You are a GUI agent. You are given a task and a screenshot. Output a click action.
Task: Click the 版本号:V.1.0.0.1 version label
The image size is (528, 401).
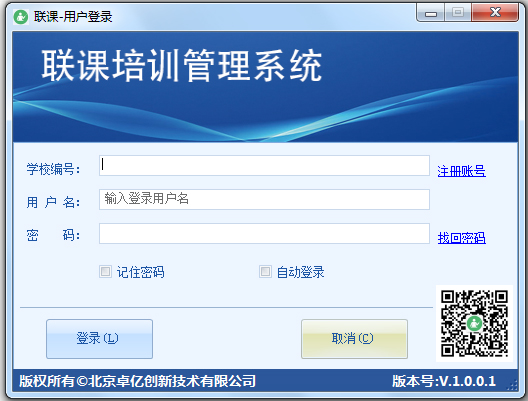point(444,381)
